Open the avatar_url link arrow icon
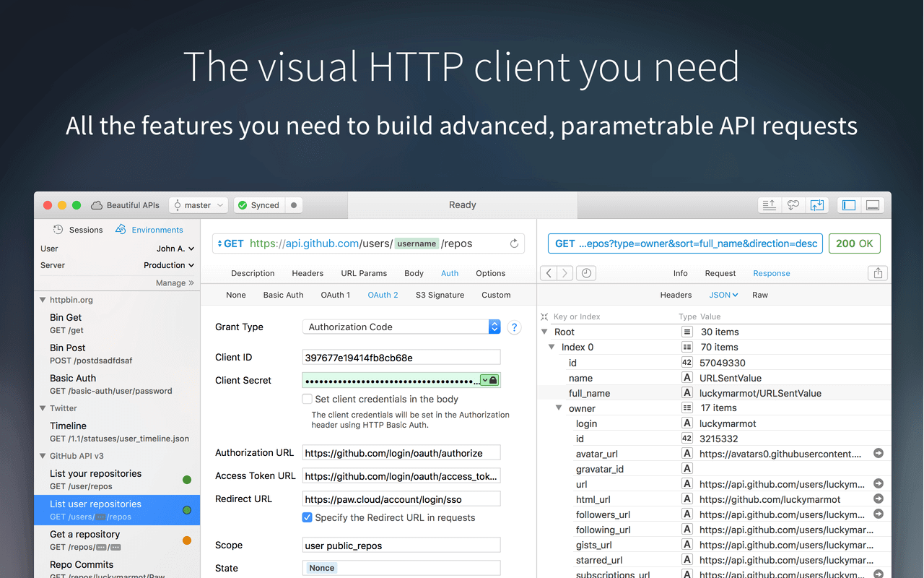The image size is (924, 578). (879, 454)
